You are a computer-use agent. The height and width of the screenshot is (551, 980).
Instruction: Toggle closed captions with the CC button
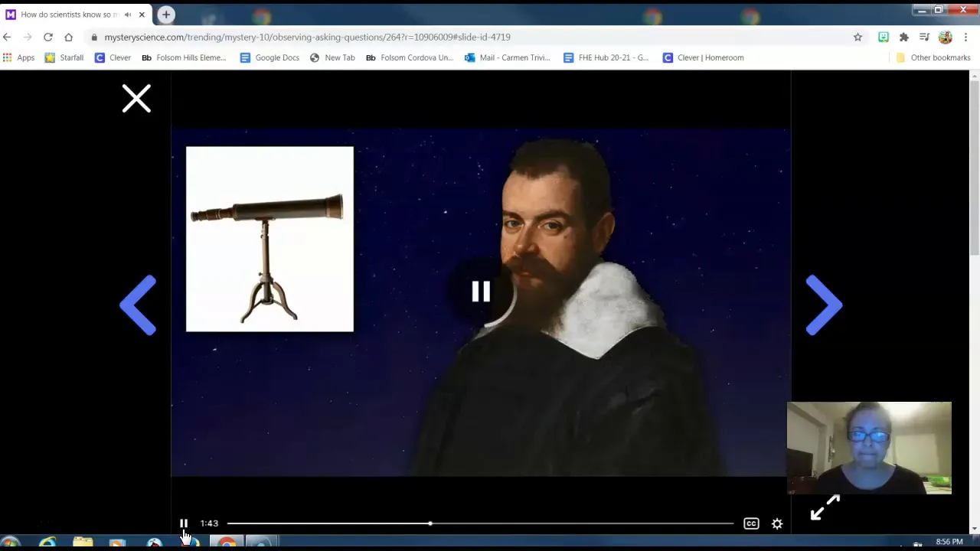[751, 523]
